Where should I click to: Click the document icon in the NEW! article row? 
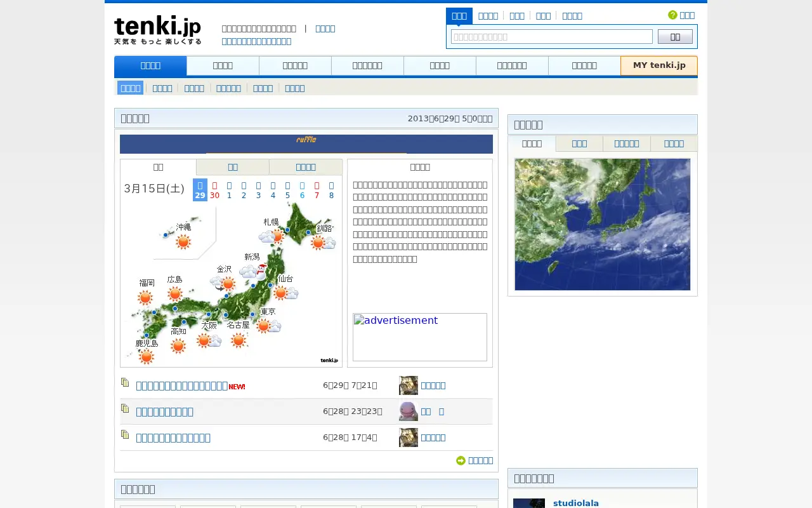125,382
